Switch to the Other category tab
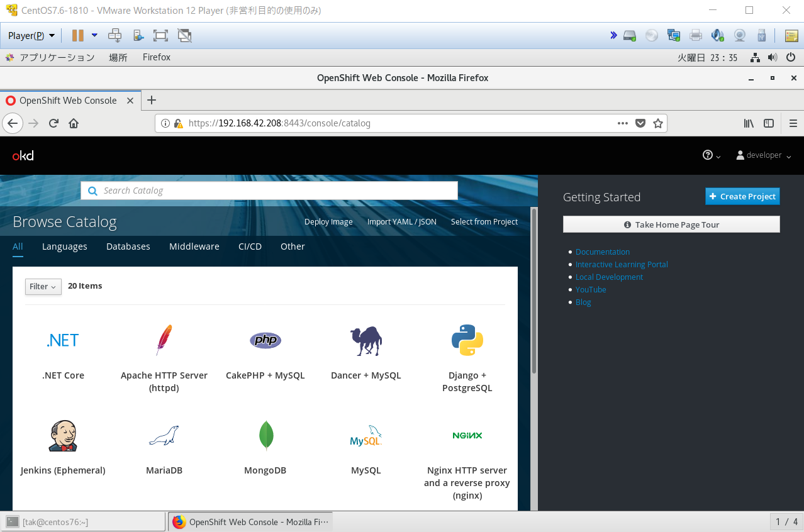The image size is (804, 532). [x=293, y=247]
